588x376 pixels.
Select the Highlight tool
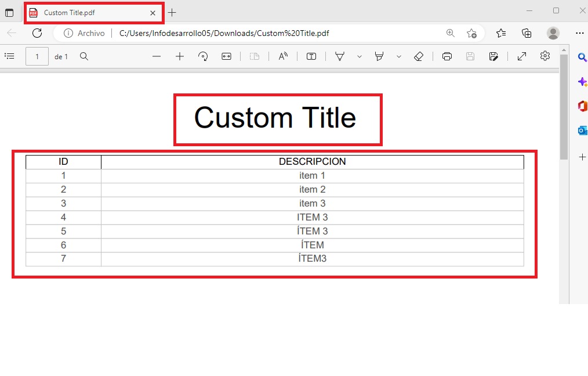(x=379, y=56)
